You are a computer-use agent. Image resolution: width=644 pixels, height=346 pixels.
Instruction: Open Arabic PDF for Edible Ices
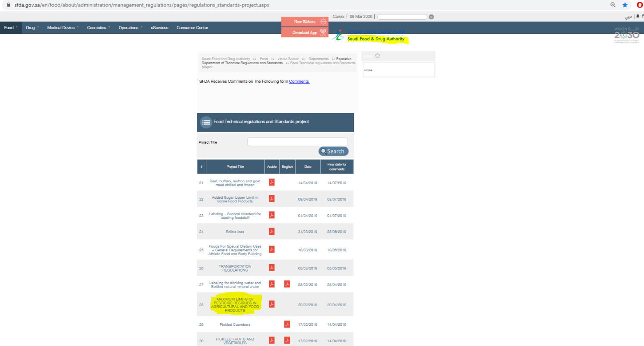pos(272,232)
